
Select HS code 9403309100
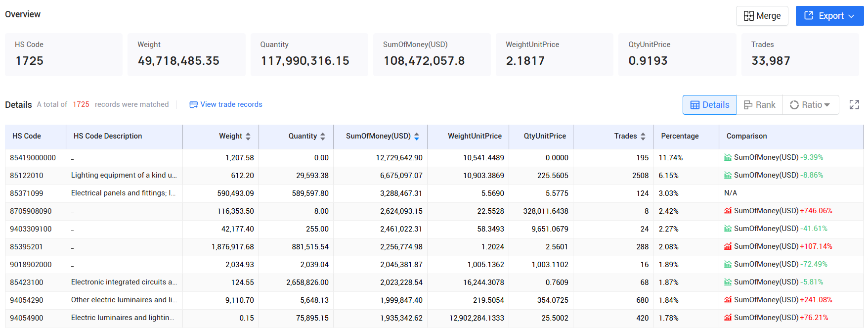coord(31,229)
